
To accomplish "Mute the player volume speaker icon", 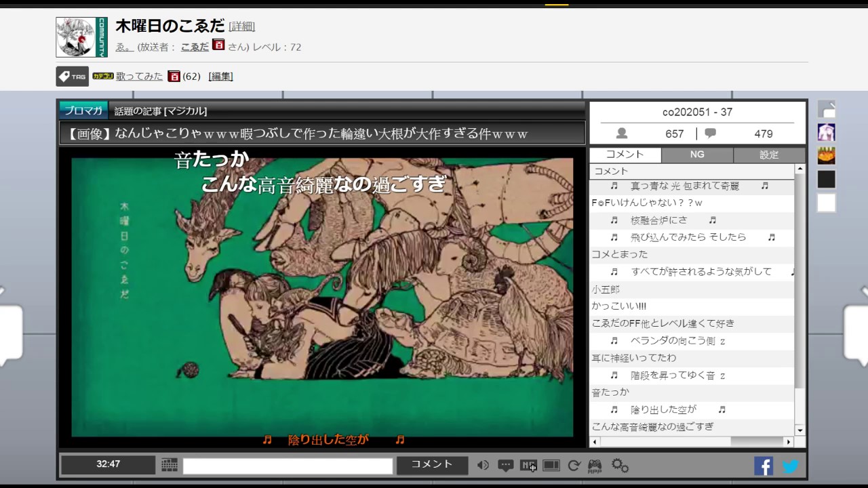I will point(483,465).
